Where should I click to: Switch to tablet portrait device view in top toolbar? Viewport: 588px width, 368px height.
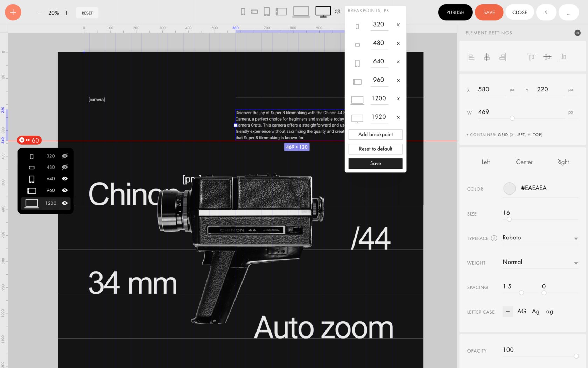pos(267,12)
